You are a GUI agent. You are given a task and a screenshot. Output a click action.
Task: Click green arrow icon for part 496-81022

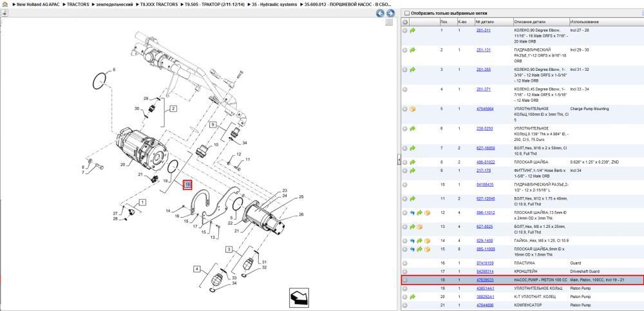click(x=413, y=162)
